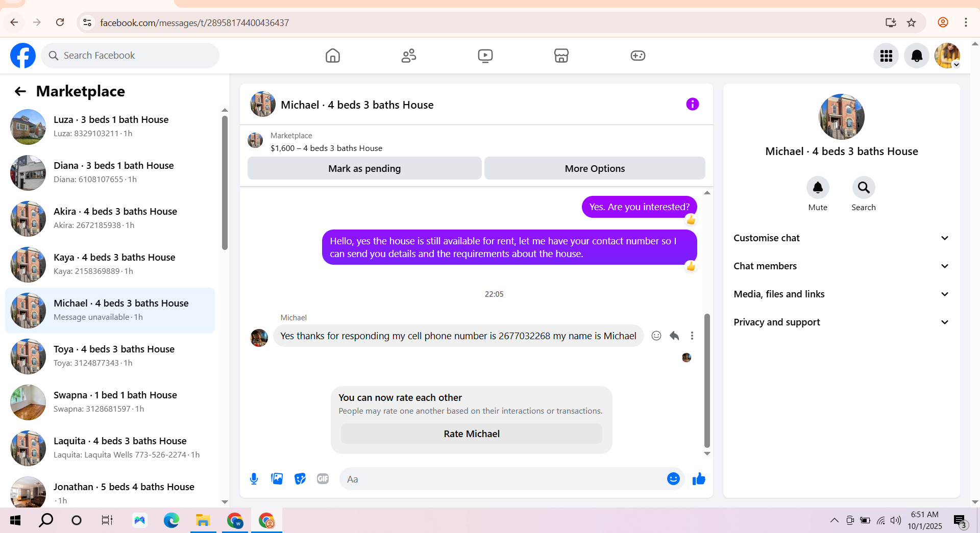The image size is (980, 533).
Task: Show hidden icons in the system tray
Action: 834,520
